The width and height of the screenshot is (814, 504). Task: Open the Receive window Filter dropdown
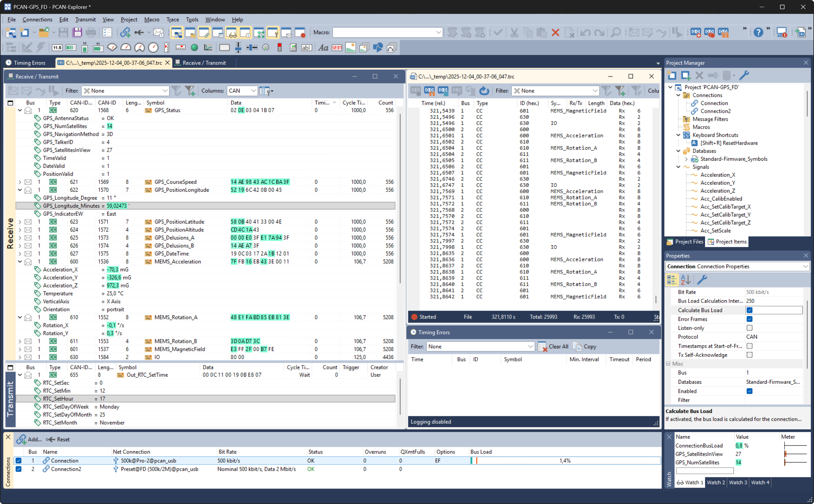coord(125,91)
